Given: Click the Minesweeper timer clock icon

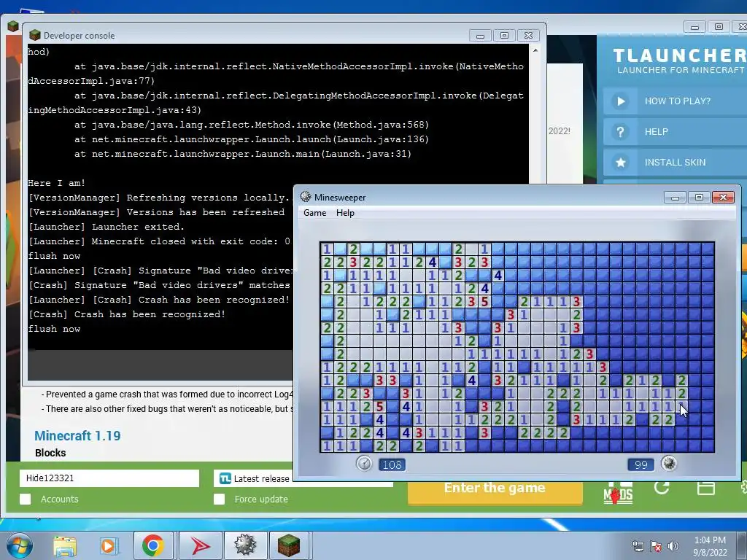Looking at the screenshot, I should click(x=365, y=463).
